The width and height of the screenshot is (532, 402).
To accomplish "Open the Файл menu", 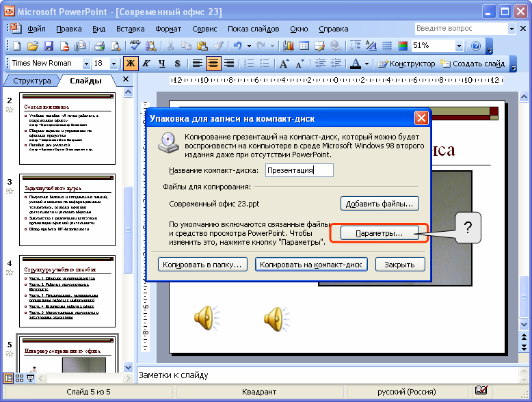I will [x=36, y=29].
